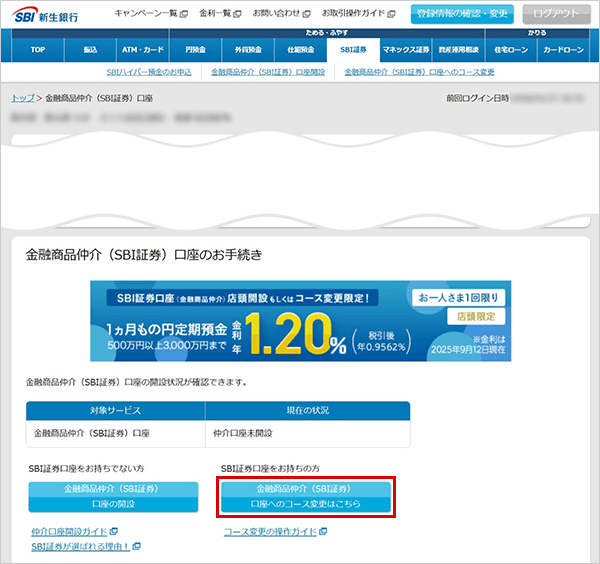
Task: Click external-window icon beside 金利一覧
Action: pyautogui.click(x=238, y=14)
